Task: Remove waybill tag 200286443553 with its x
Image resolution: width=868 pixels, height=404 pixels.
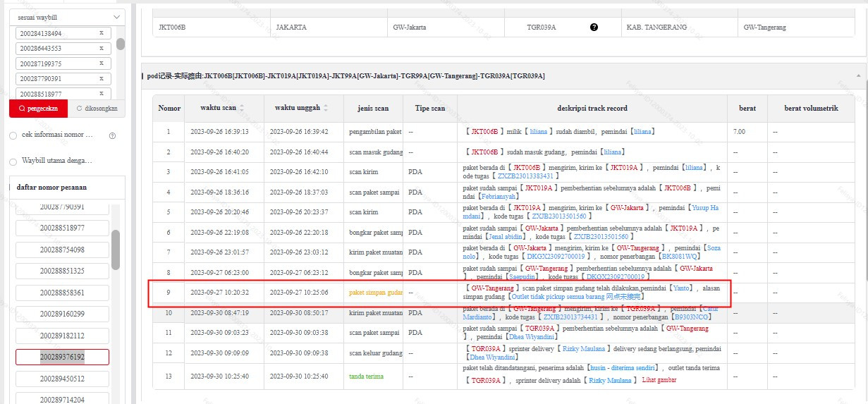Action: tap(101, 49)
